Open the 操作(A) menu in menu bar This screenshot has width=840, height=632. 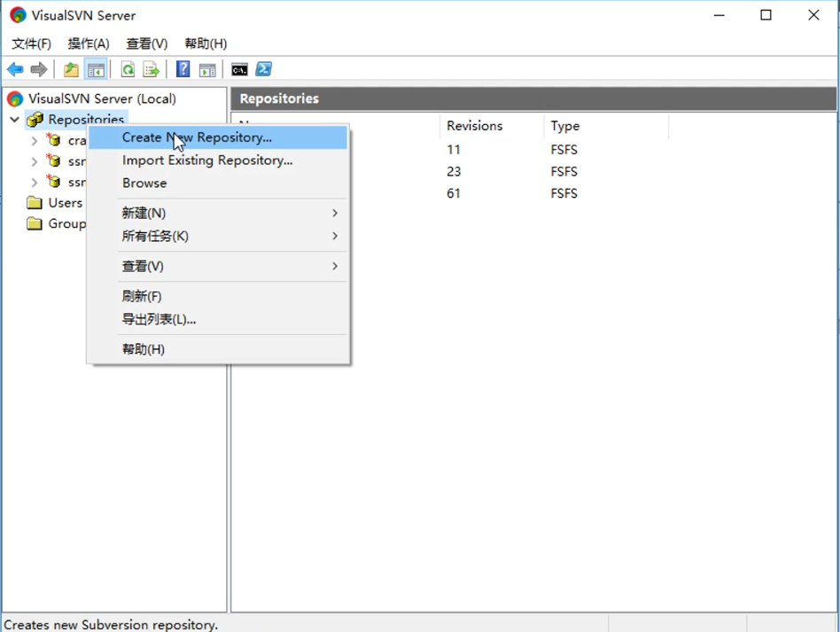coord(89,43)
